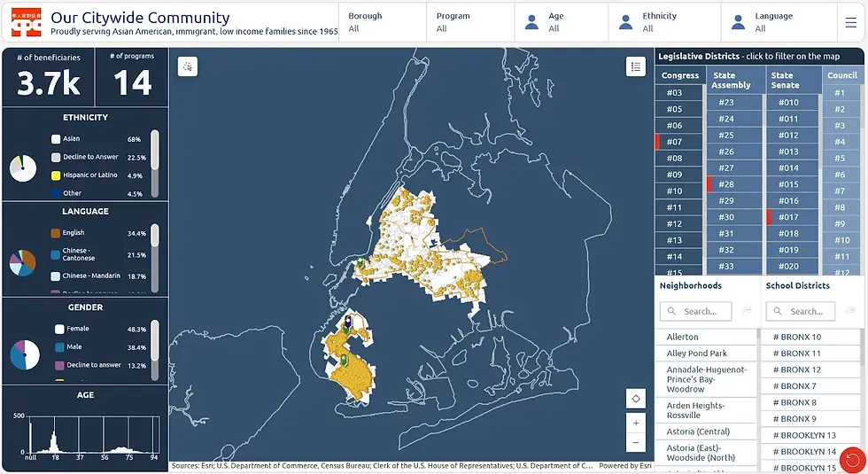
Task: Filter by Congress district #07
Action: pos(678,142)
